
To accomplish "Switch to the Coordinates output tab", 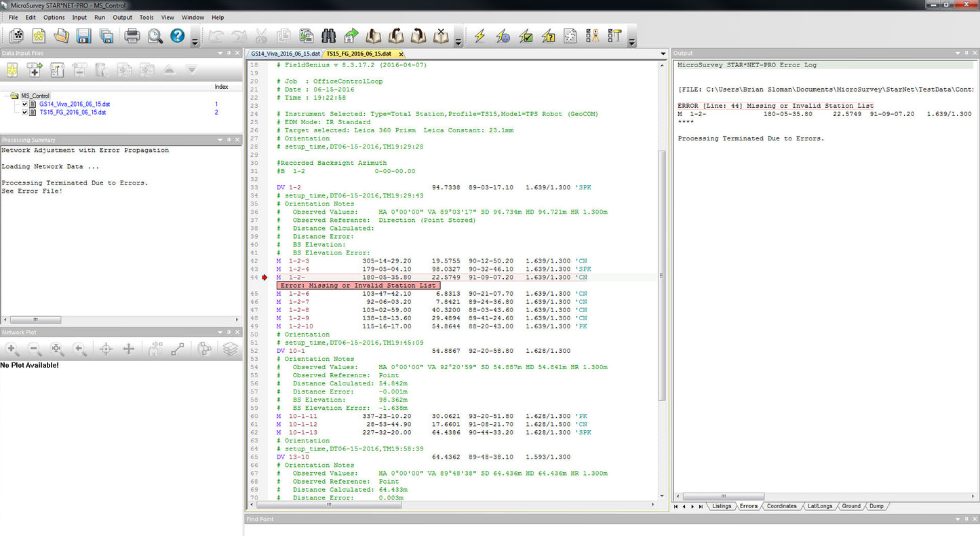I will pos(781,506).
